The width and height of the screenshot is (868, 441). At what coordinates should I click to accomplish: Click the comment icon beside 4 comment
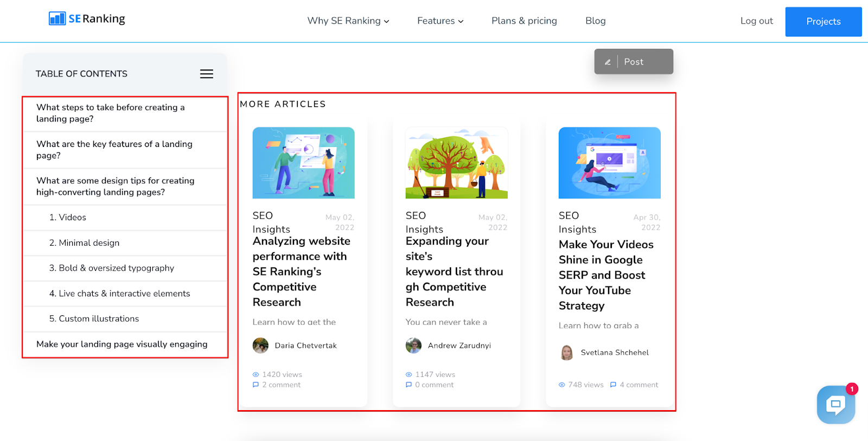tap(613, 385)
